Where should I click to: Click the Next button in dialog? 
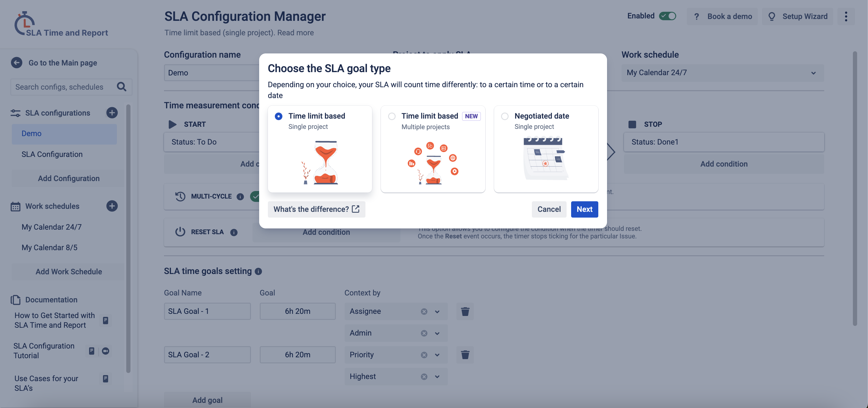pyautogui.click(x=584, y=209)
